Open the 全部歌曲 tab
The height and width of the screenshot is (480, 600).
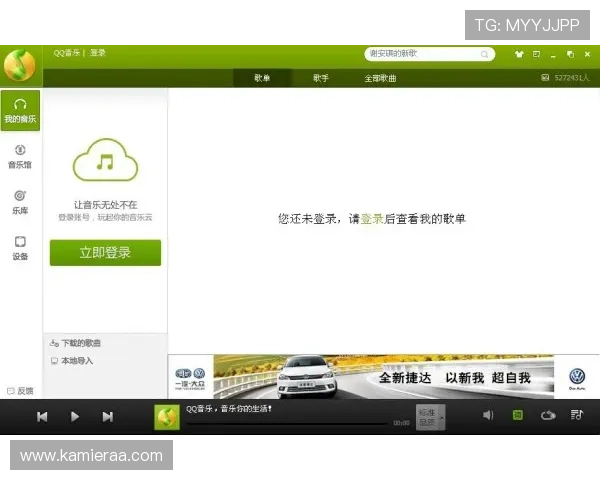click(380, 78)
